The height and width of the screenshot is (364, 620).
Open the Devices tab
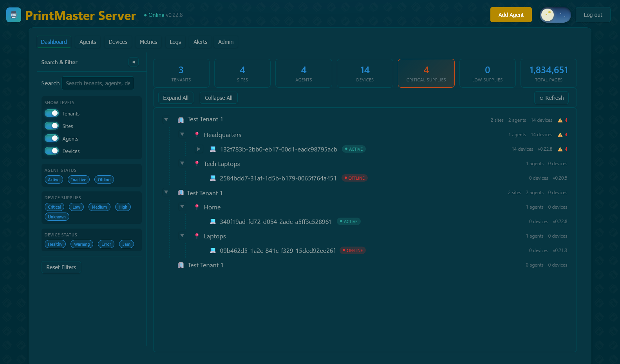(118, 42)
